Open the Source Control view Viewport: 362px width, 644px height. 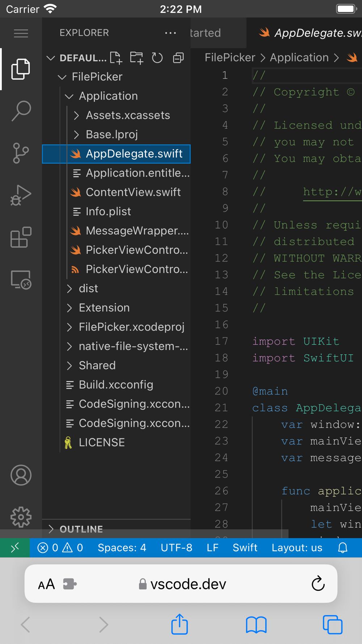[x=21, y=153]
